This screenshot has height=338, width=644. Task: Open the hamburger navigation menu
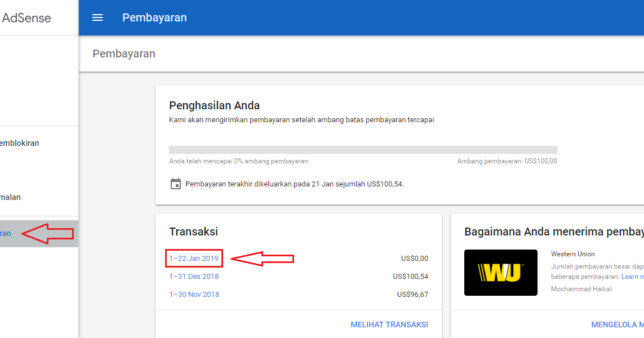point(97,17)
